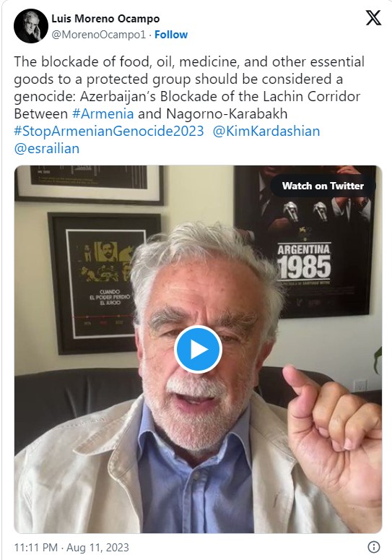392x560 pixels.
Task: Open the #Armenia hashtag link
Action: pos(103,113)
